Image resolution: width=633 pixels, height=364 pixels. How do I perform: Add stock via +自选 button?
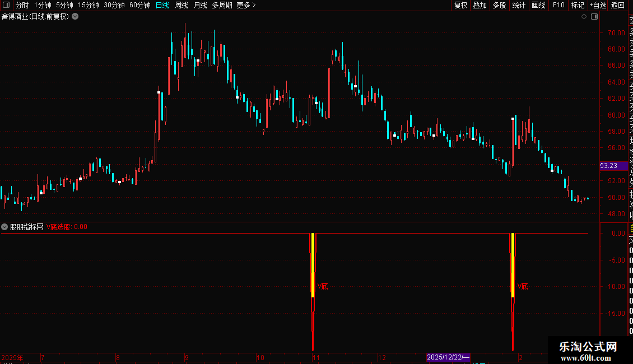[x=598, y=5]
